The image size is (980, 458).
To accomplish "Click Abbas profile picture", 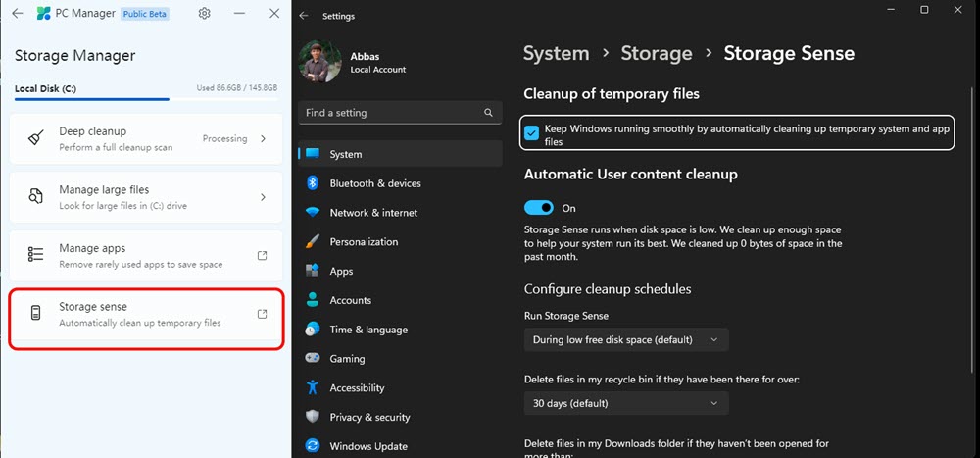I will (x=320, y=62).
